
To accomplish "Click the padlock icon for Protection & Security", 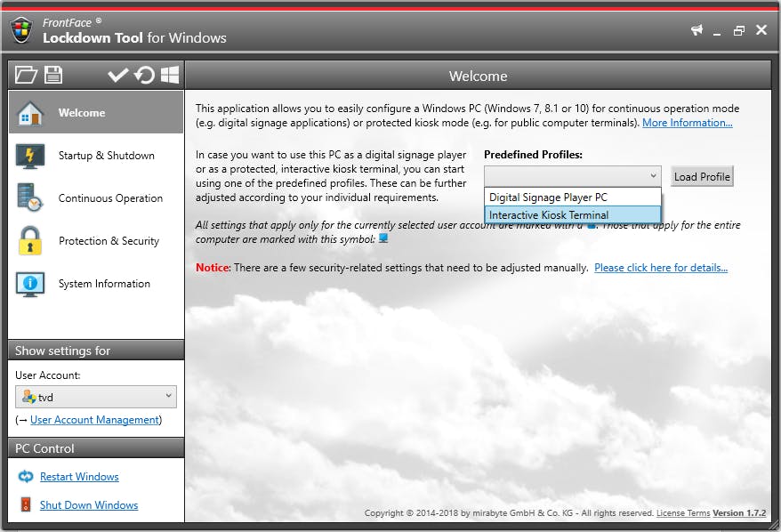I will point(30,240).
